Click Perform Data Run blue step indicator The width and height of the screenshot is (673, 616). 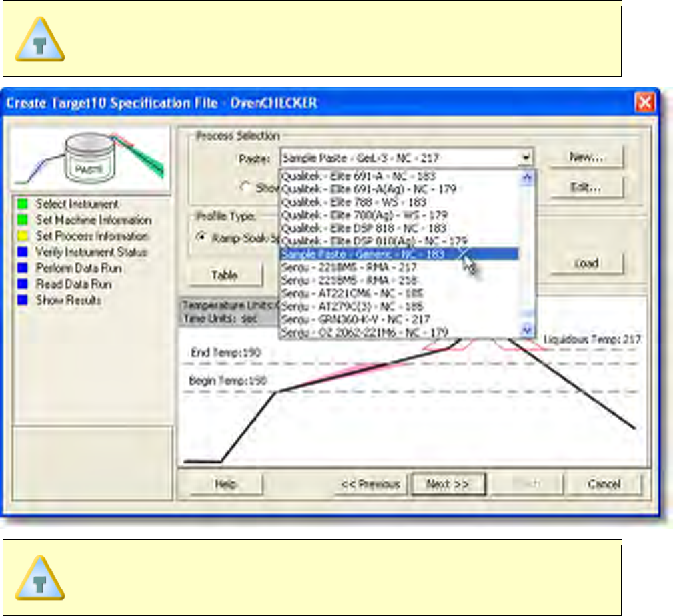click(22, 268)
